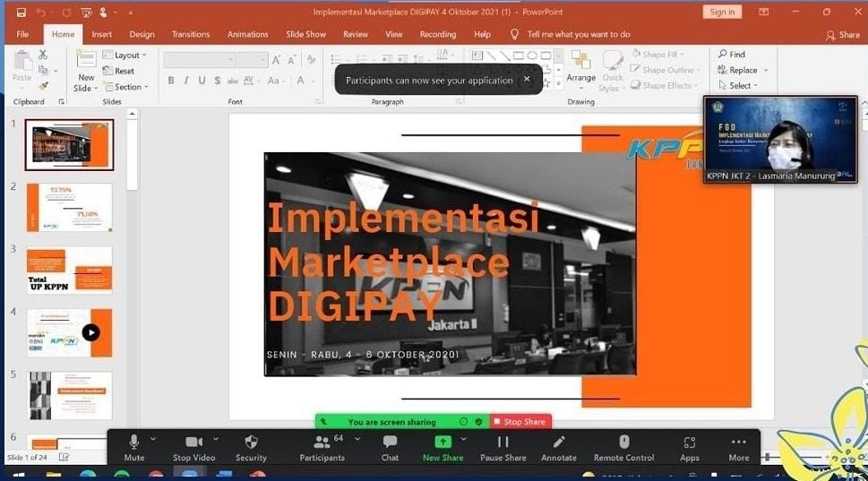Screen dimensions: 868x481
Task: Click the Save icon in title bar
Action: pyautogui.click(x=21, y=13)
